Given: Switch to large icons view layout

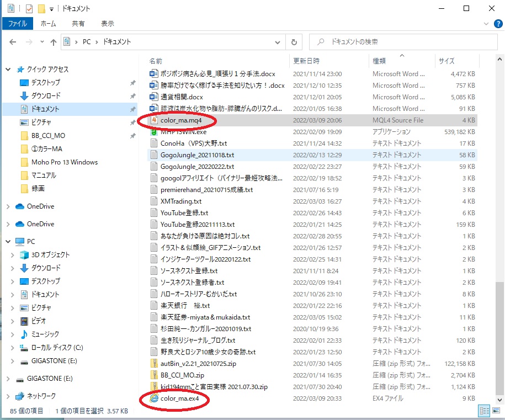Looking at the screenshot, I should (495, 411).
